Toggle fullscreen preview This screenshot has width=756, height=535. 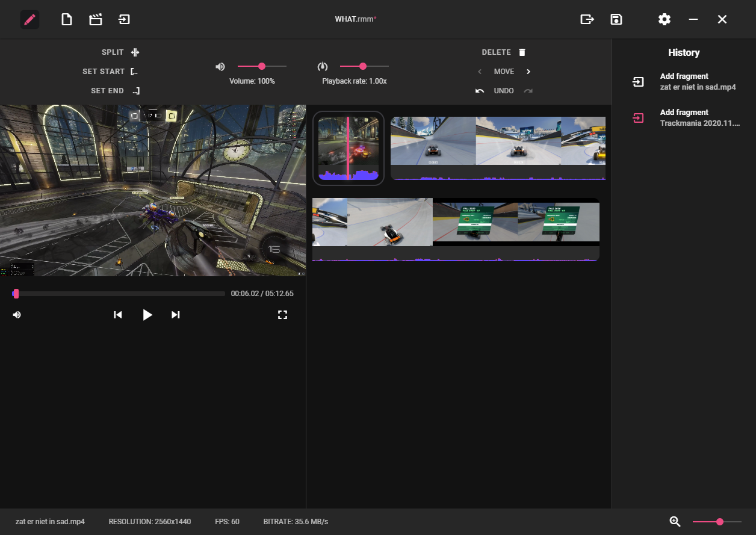click(282, 315)
